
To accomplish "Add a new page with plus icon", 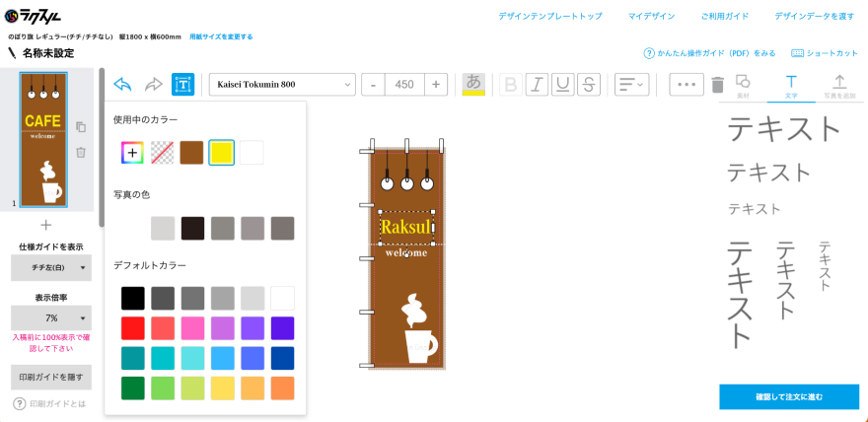I will tap(46, 225).
